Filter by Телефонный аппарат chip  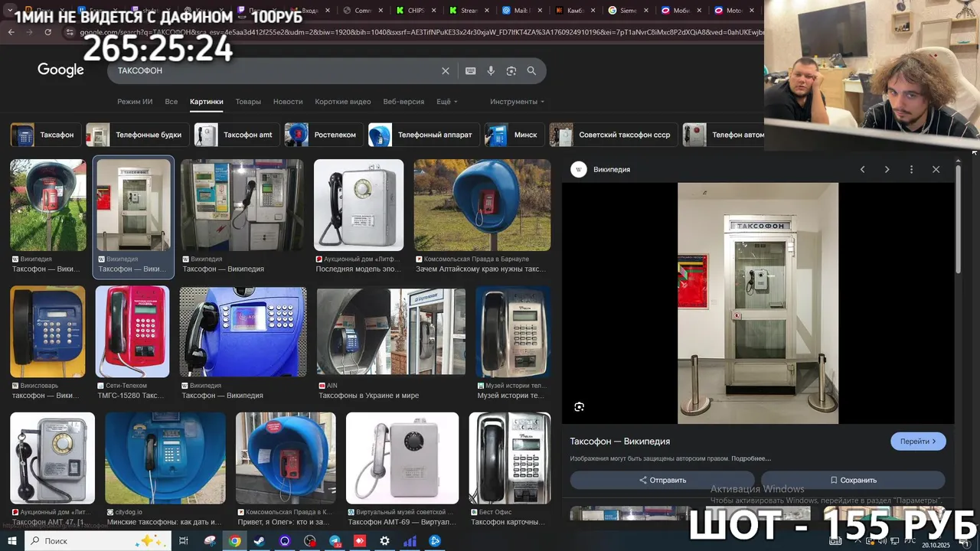coord(423,135)
